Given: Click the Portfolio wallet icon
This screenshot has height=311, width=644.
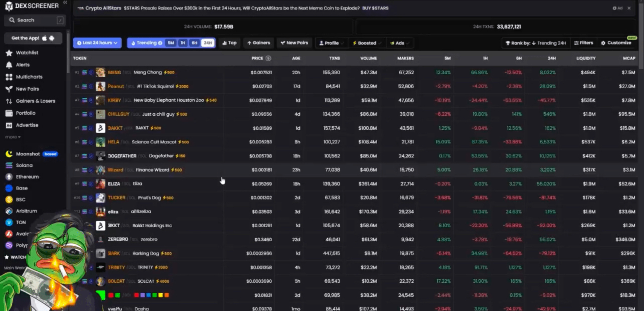Looking at the screenshot, I should (x=9, y=113).
